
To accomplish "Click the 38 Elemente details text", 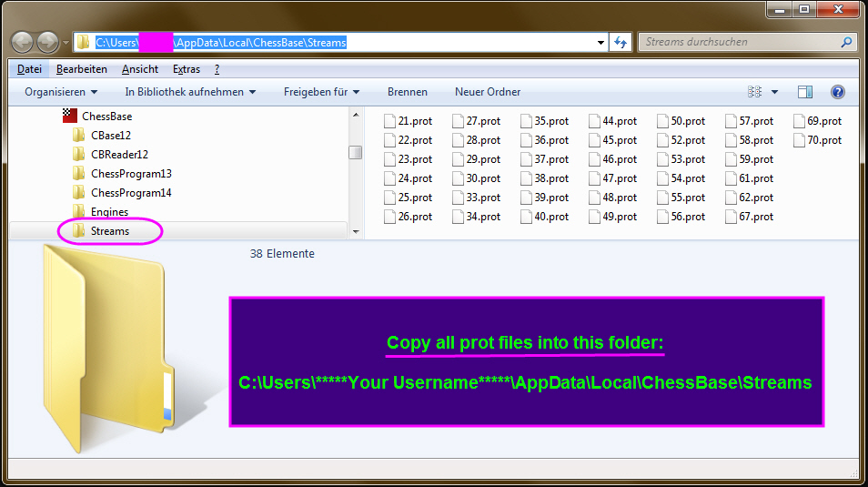I will tap(282, 254).
